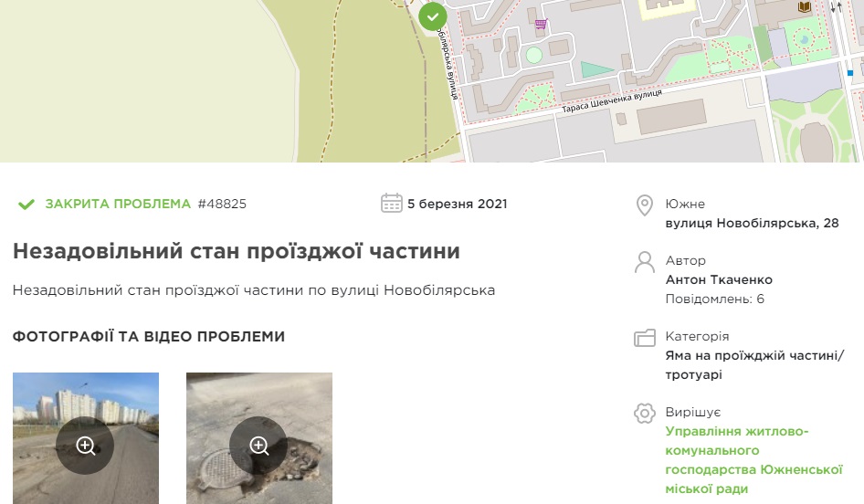
Task: Click the green checkmark map marker
Action: [433, 16]
